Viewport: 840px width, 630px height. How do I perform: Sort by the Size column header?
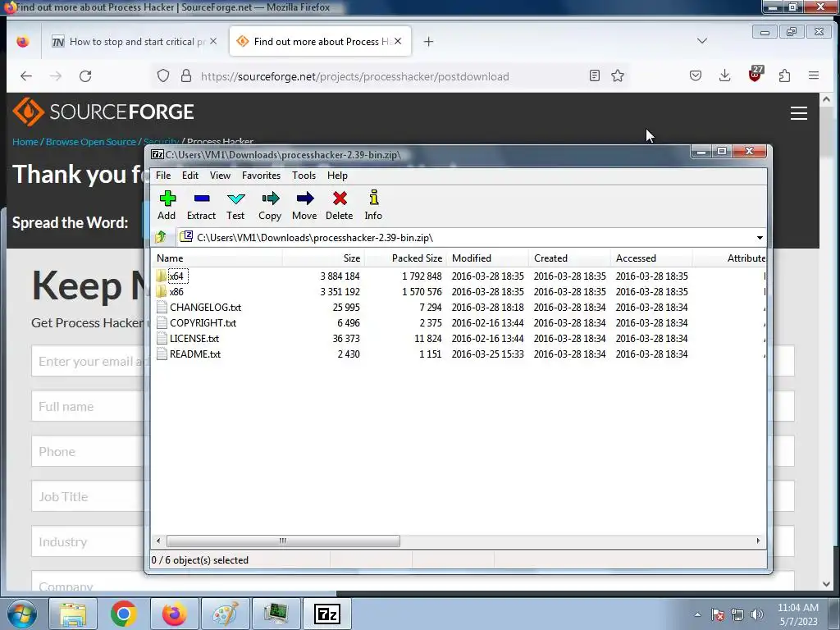point(323,258)
